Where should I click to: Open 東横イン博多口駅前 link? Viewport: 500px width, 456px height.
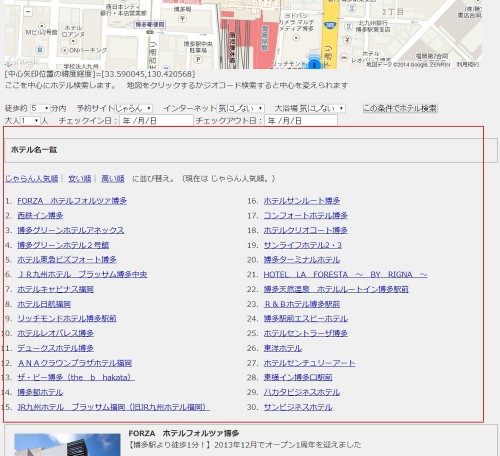coord(298,377)
